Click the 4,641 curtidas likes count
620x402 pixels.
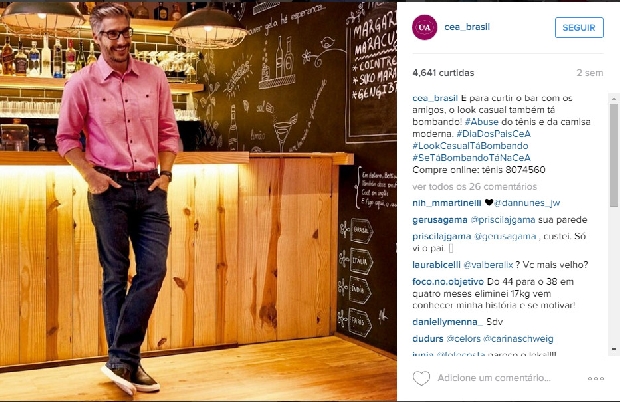tap(443, 73)
